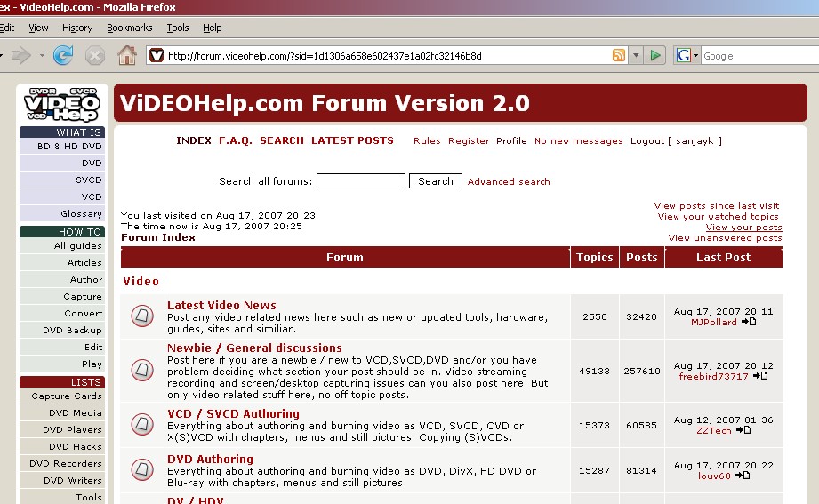Screen dimensions: 819x504
Task: Open the F.A.Q. link
Action: [236, 140]
